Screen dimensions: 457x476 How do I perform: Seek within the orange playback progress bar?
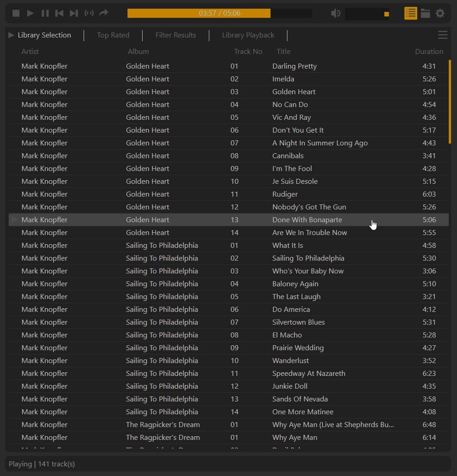[x=219, y=13]
